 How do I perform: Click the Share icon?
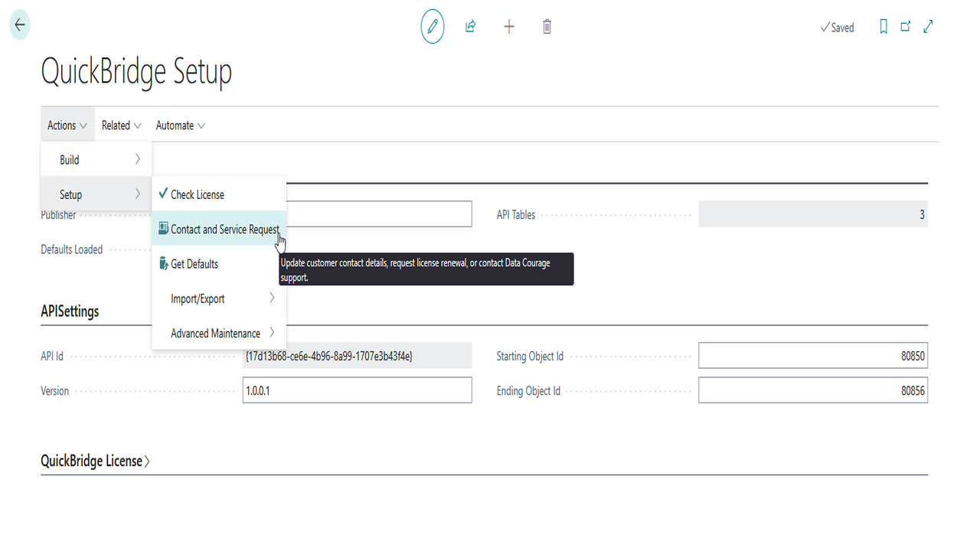(x=471, y=27)
